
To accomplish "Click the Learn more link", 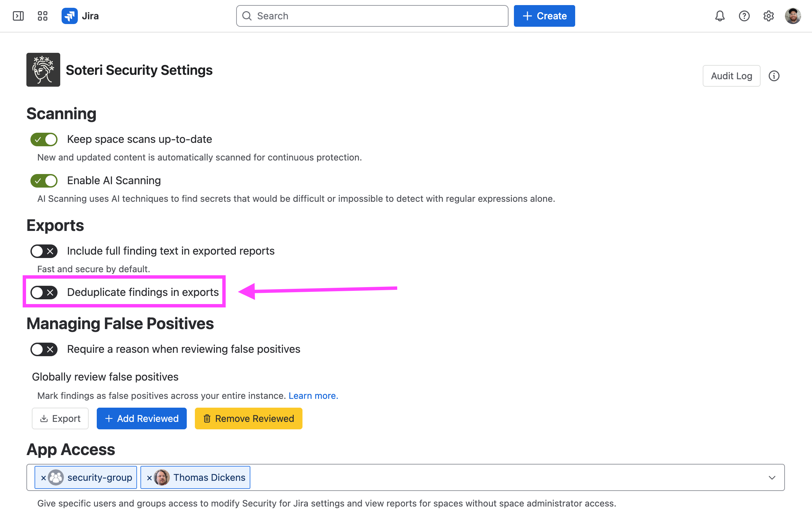I will [313, 395].
